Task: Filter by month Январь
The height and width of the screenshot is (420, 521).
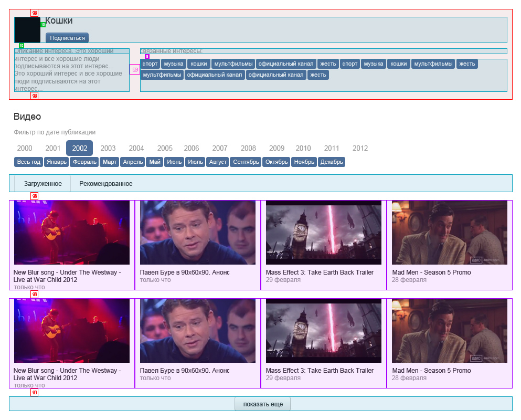Action: (x=57, y=162)
